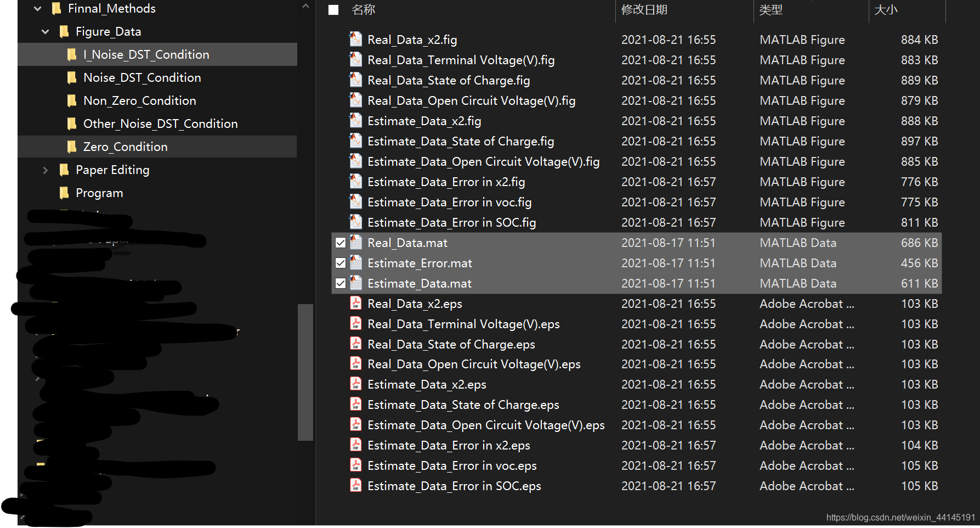Click the navigation pane scrollbar thumb
The height and width of the screenshot is (528, 980).
click(x=305, y=372)
